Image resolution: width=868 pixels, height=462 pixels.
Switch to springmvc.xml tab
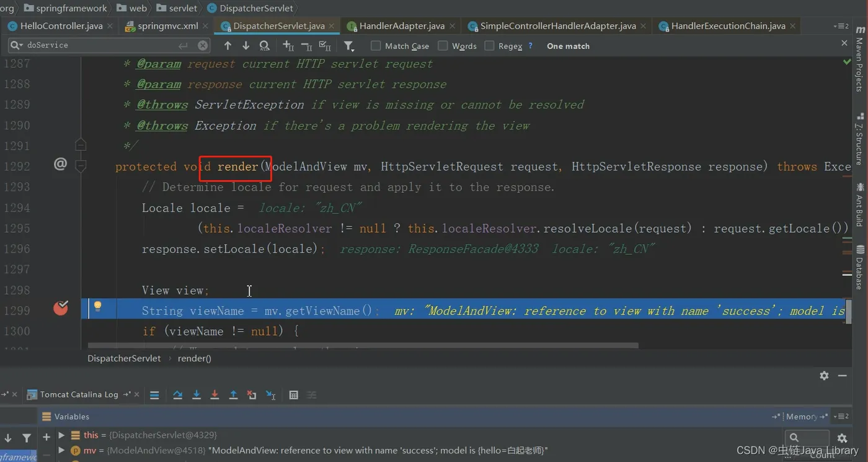167,26
